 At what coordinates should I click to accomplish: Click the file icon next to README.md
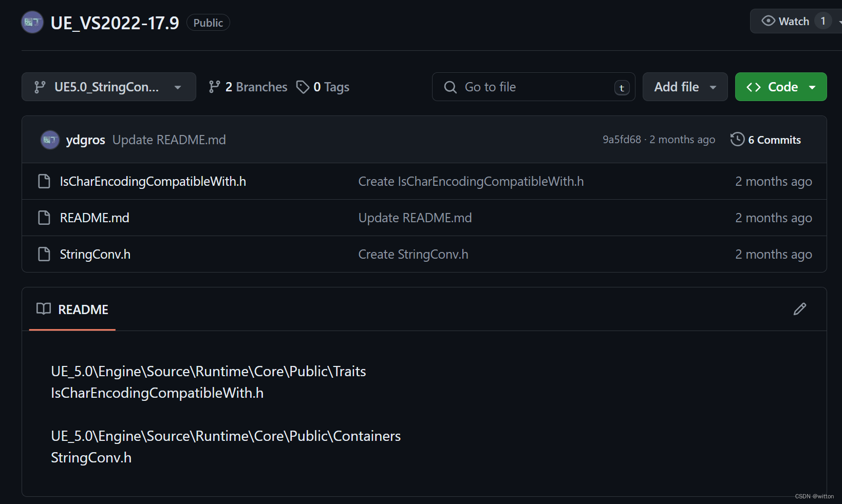(x=44, y=218)
